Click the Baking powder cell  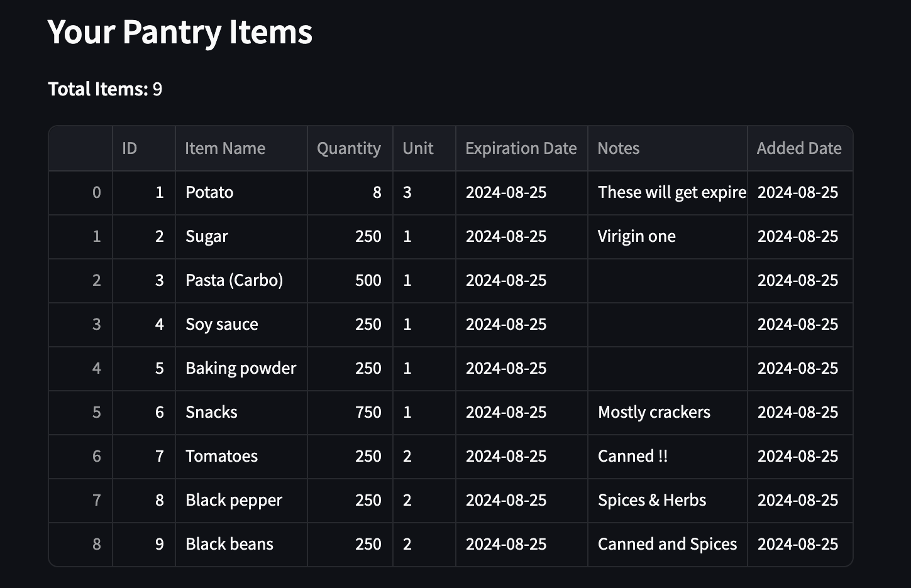pos(240,368)
